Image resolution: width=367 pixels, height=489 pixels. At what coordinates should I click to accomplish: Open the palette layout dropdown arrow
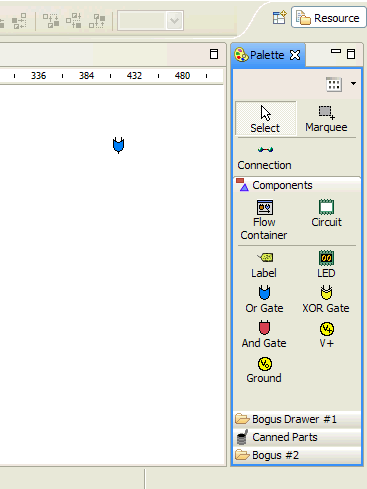click(x=353, y=83)
